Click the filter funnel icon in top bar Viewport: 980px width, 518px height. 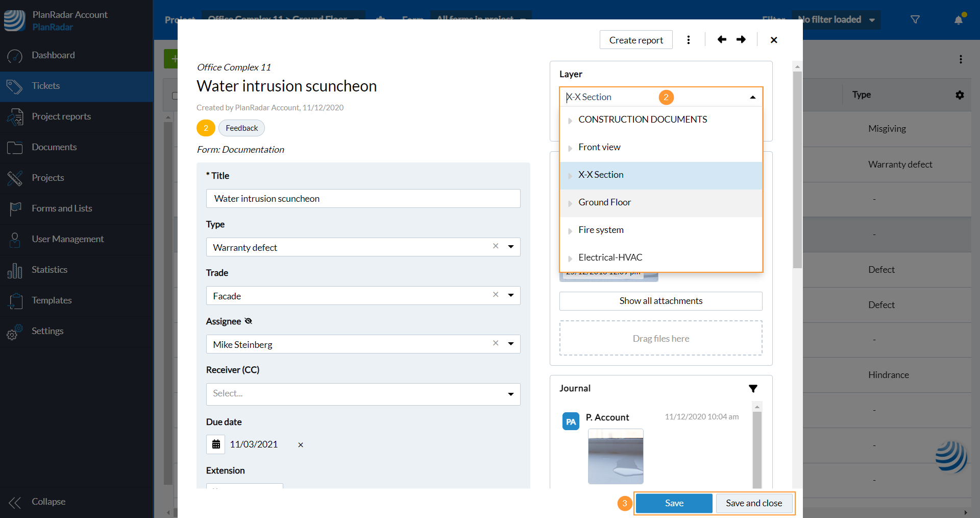click(x=915, y=19)
